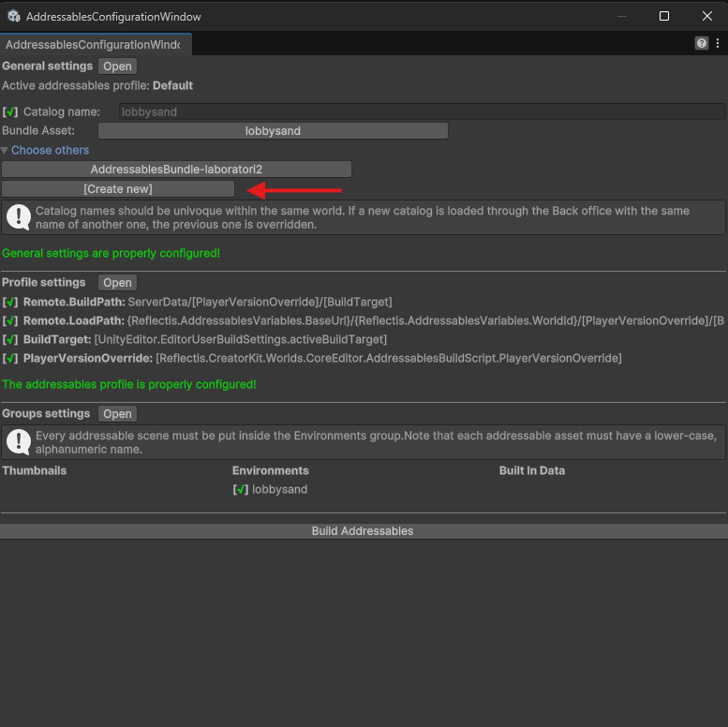728x727 pixels.
Task: Click the Built In Data column heading
Action: point(532,470)
